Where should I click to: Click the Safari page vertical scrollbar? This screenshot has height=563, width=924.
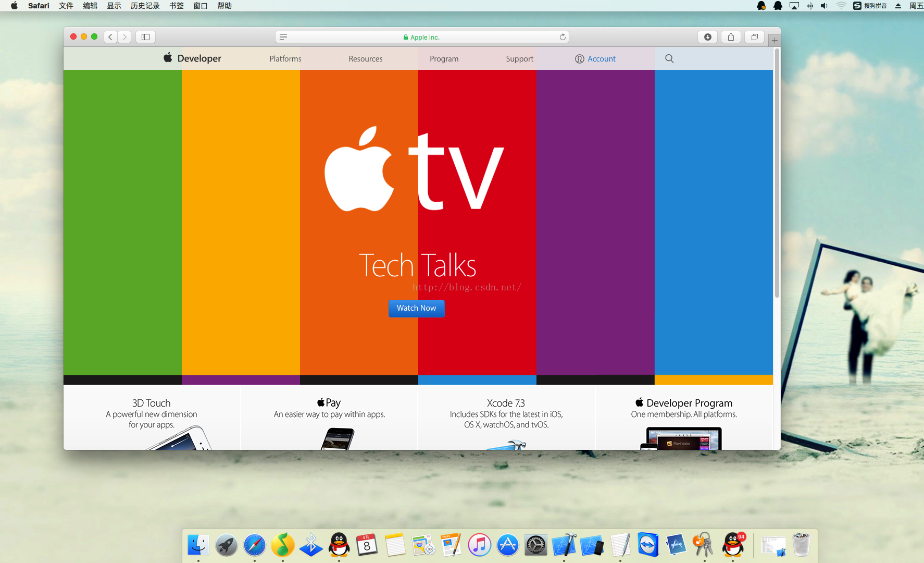pos(777,174)
